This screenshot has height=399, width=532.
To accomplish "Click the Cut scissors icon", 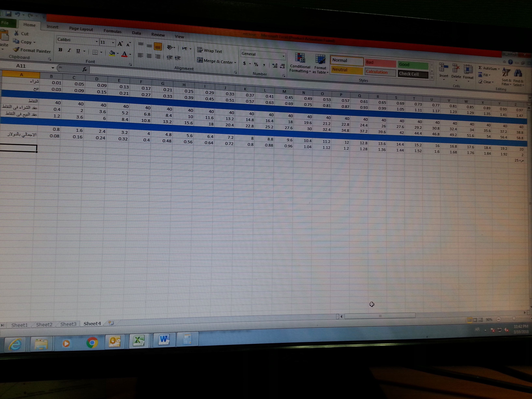I will [x=17, y=33].
